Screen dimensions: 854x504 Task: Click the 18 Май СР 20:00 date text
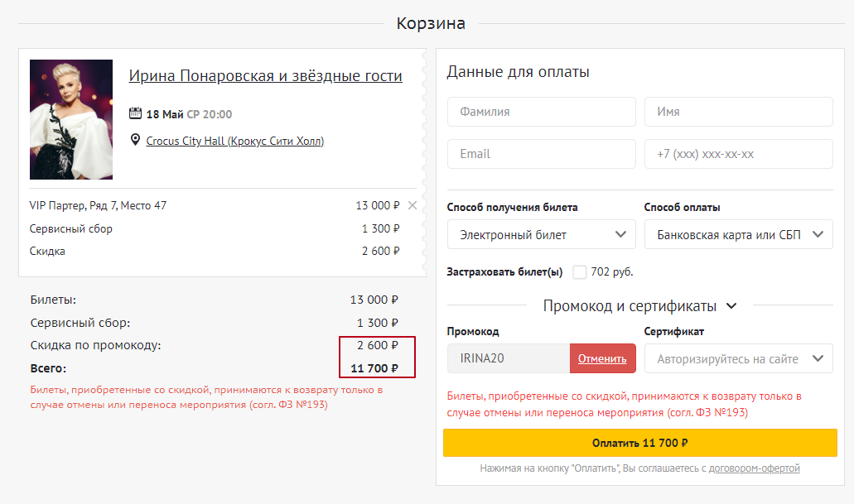[189, 114]
